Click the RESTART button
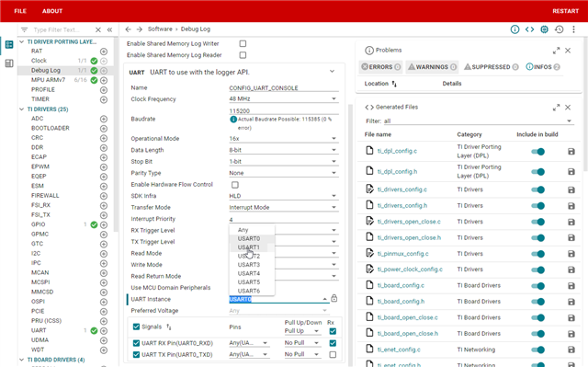Image resolution: width=588 pixels, height=367 pixels. pos(566,11)
